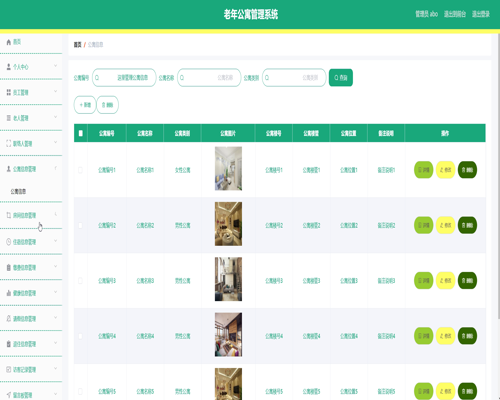This screenshot has height=400, width=500.
Task: Expand the 缴费信息管理 menu chevron
Action: pos(56,266)
